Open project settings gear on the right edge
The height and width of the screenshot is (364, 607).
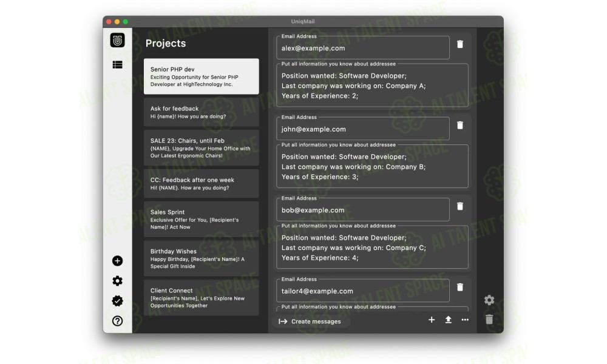pos(489,300)
